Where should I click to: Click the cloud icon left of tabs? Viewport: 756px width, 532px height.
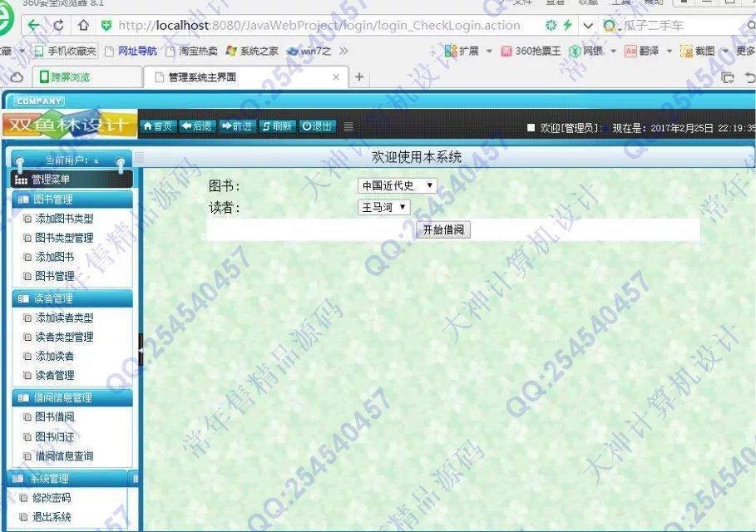(x=17, y=77)
